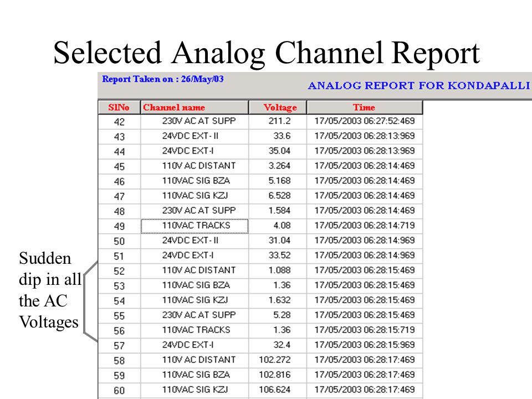Screen dimensions: 532x399
Task: Click the Voltage column header
Action: (x=278, y=107)
